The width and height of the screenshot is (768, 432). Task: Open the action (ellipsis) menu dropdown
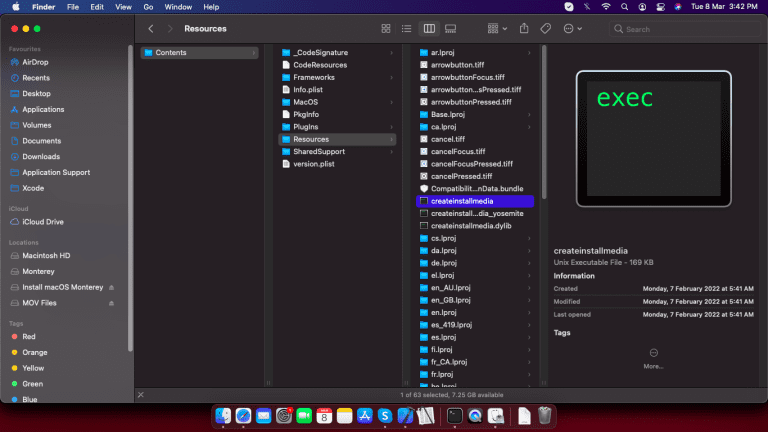click(x=573, y=29)
